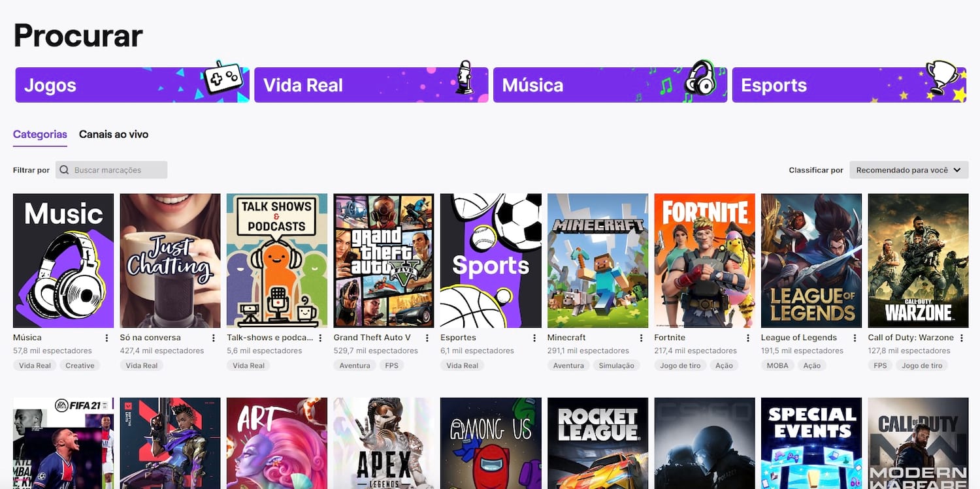Open the Fortnite cover art
980x489 pixels.
pos(705,260)
